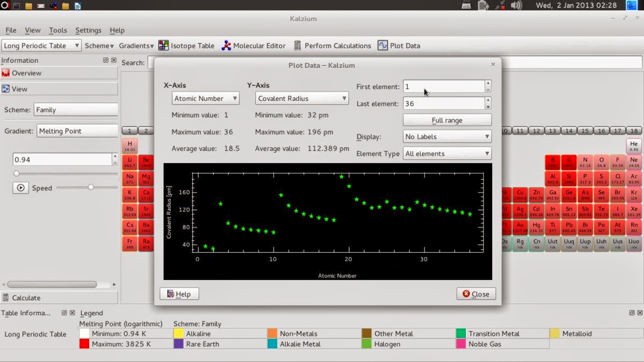Open the X-Axis Atomic Number dropdown
The image size is (644, 362).
[206, 98]
